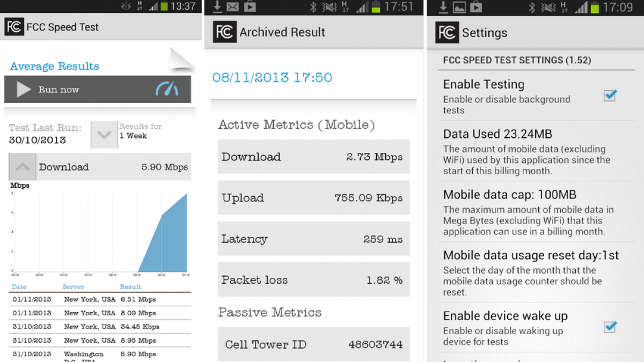Collapse the Download chart with up chevron
The width and height of the screenshot is (644, 362).
[x=23, y=167]
